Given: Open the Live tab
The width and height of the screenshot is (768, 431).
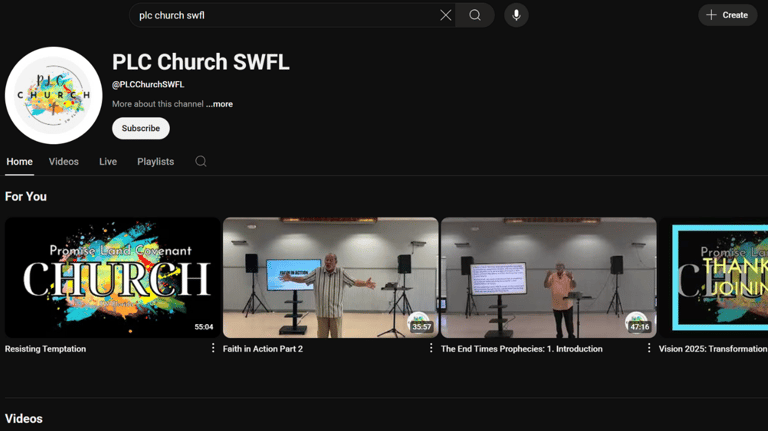Looking at the screenshot, I should coord(108,162).
